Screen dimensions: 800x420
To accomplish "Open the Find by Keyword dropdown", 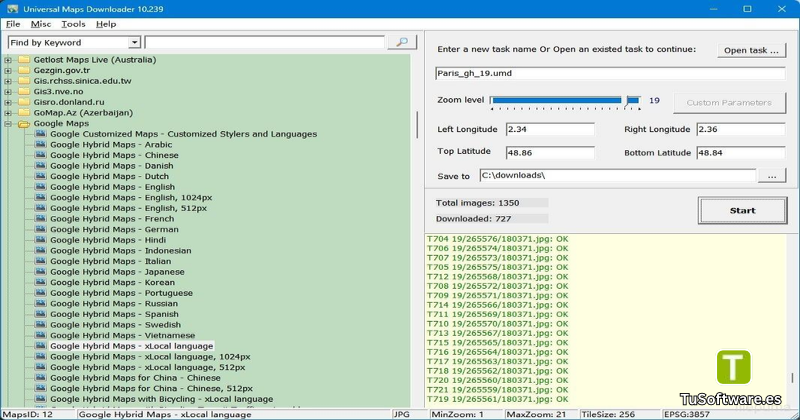I will point(134,42).
